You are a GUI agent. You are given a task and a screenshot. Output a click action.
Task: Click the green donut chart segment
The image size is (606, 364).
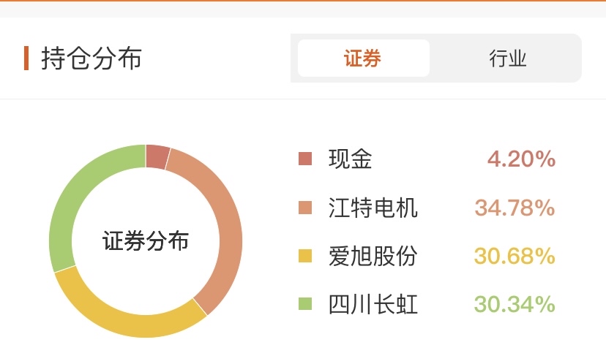78,201
